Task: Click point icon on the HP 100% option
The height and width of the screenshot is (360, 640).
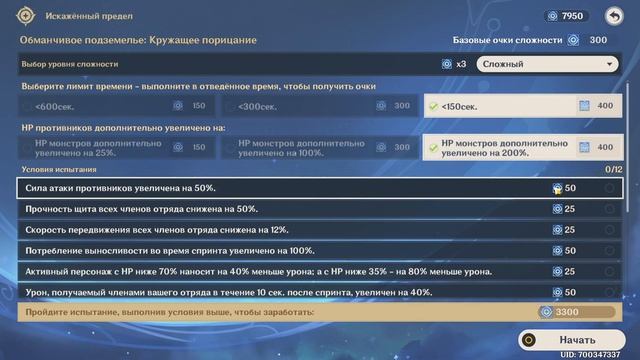Action: tap(381, 147)
